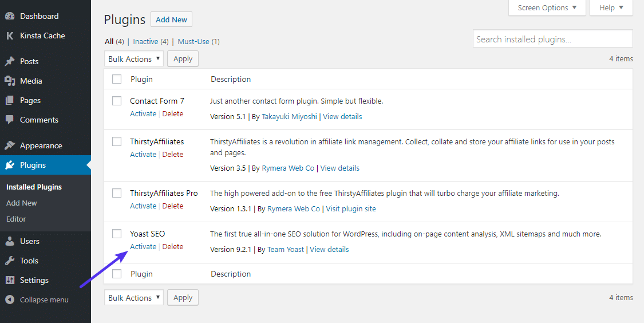This screenshot has width=644, height=323.
Task: Expand the Help dropdown tab
Action: coord(611,8)
